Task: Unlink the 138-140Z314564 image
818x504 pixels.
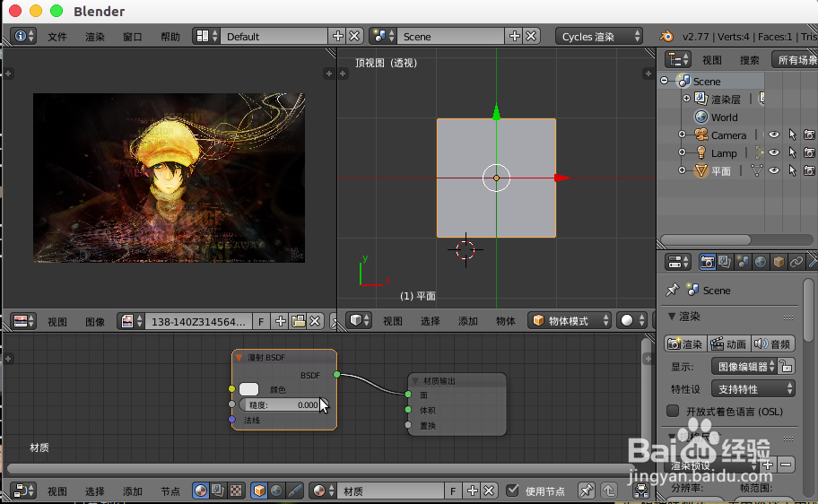Action: 315,321
